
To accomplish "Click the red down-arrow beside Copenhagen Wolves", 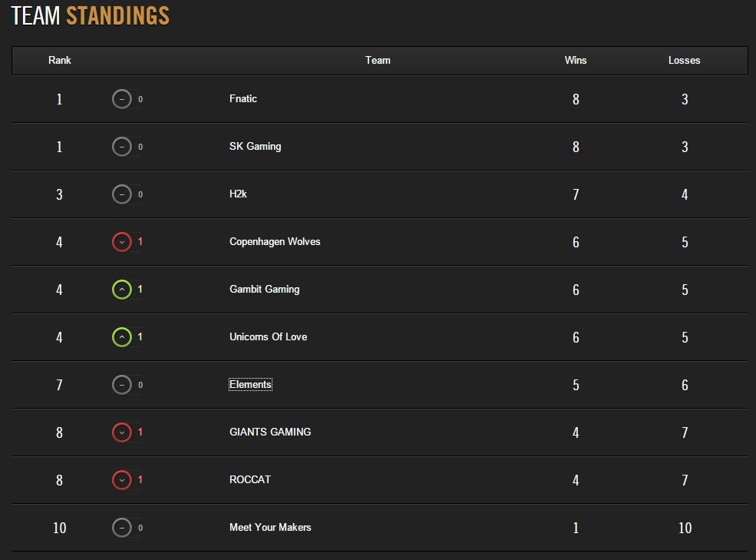I will click(x=121, y=242).
